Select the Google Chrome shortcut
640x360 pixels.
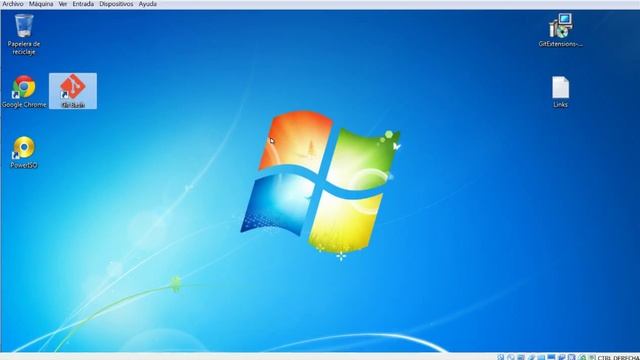pyautogui.click(x=24, y=91)
